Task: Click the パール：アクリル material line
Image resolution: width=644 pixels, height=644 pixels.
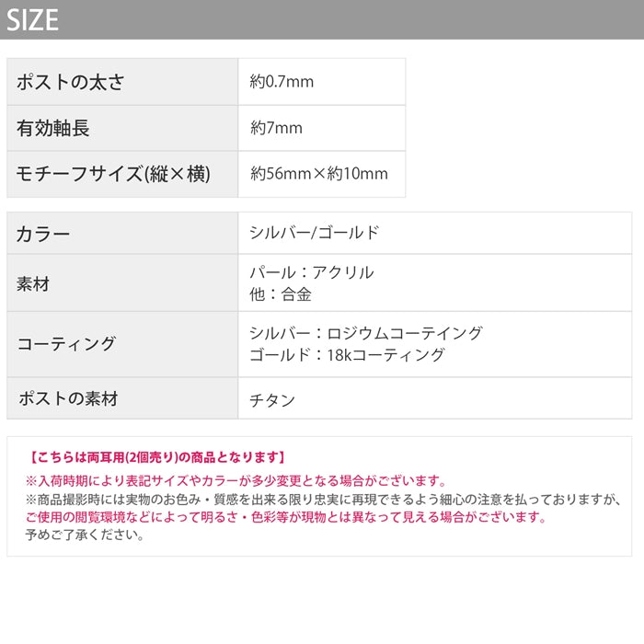Action: [312, 272]
